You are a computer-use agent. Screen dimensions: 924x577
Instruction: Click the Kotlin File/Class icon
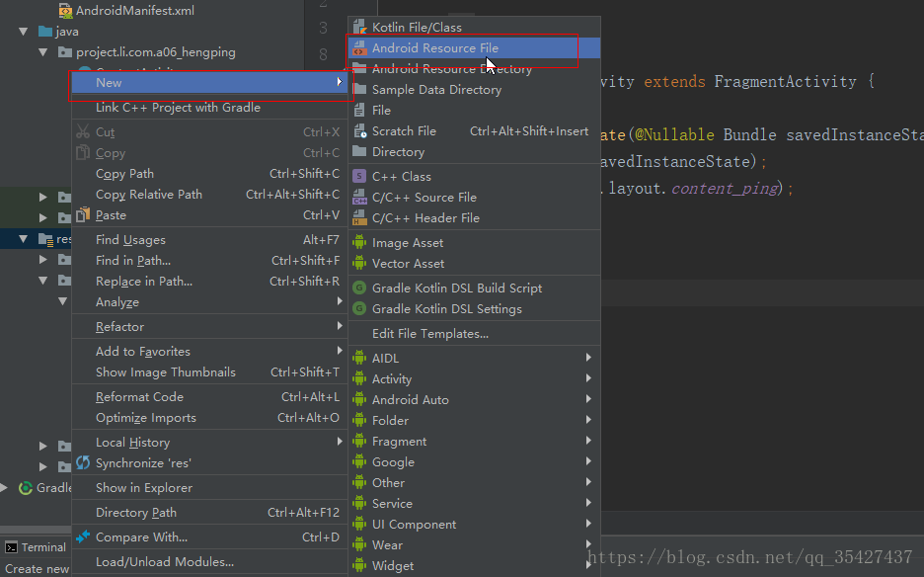(x=359, y=27)
